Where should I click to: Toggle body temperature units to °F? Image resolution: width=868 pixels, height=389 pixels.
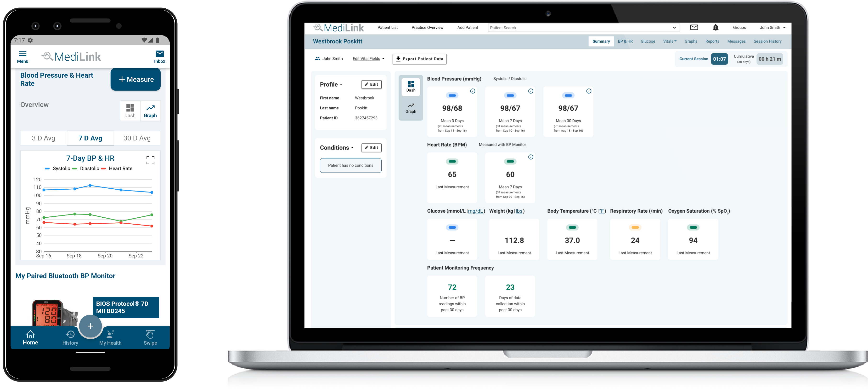tap(601, 211)
